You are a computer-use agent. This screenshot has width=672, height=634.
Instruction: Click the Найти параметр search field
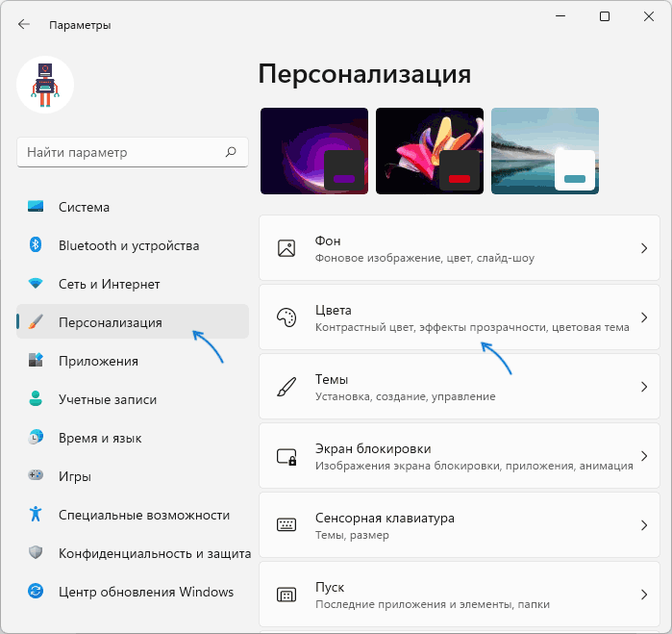(133, 152)
